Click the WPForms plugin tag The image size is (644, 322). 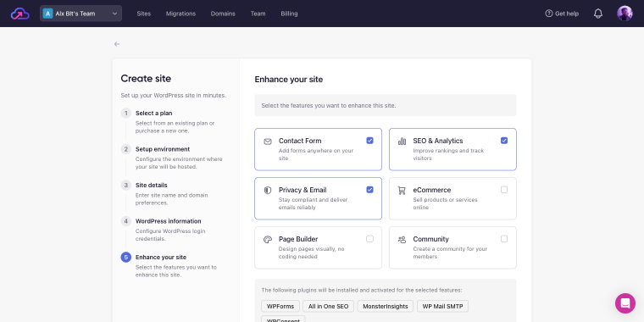click(x=280, y=307)
